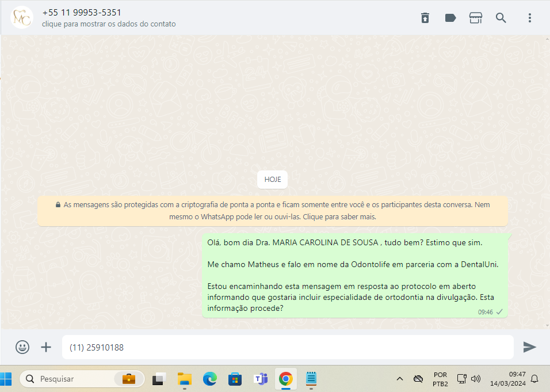This screenshot has width=550, height=392.
Task: Click the lock icon in encryption notice
Action: [58, 204]
